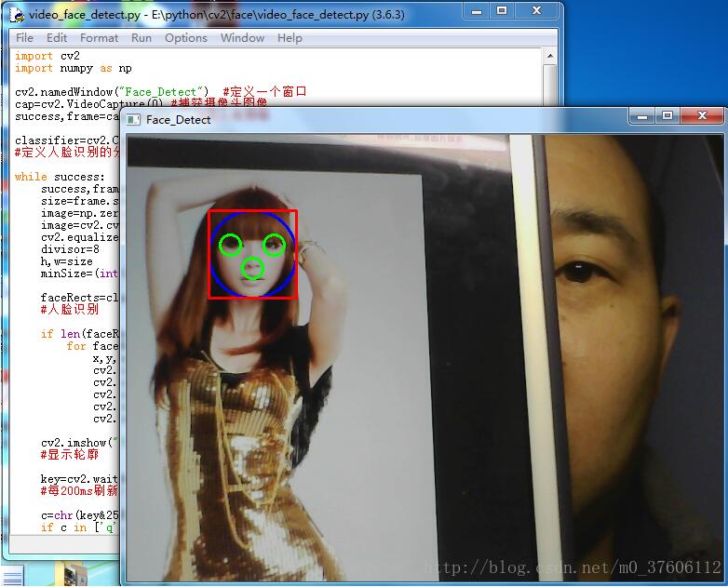Screen dimensions: 728x587
Task: Open the Format menu
Action: click(99, 38)
